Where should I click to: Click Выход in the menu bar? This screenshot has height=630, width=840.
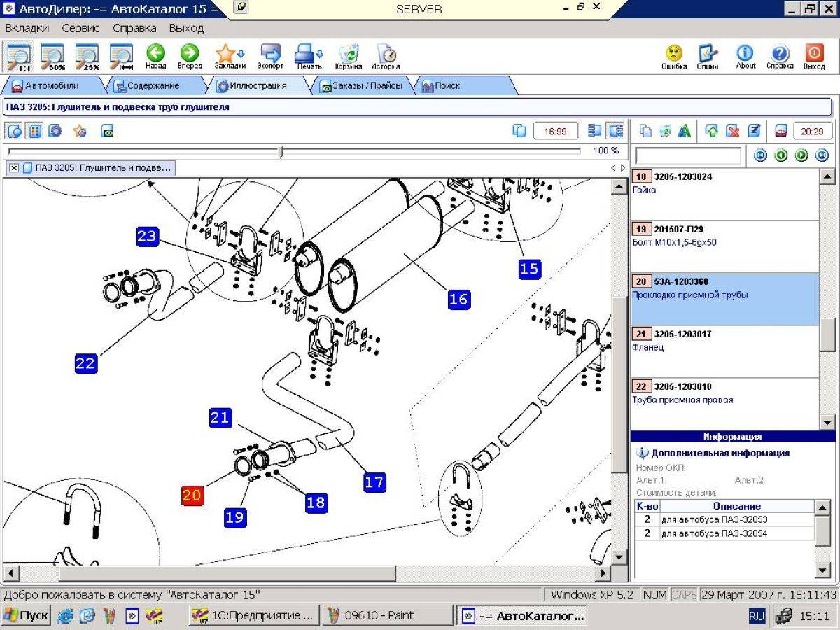pos(186,29)
